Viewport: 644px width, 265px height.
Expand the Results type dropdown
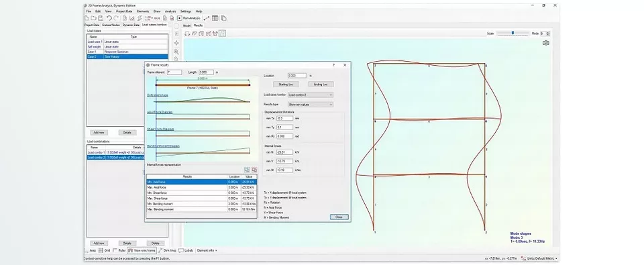[311, 105]
